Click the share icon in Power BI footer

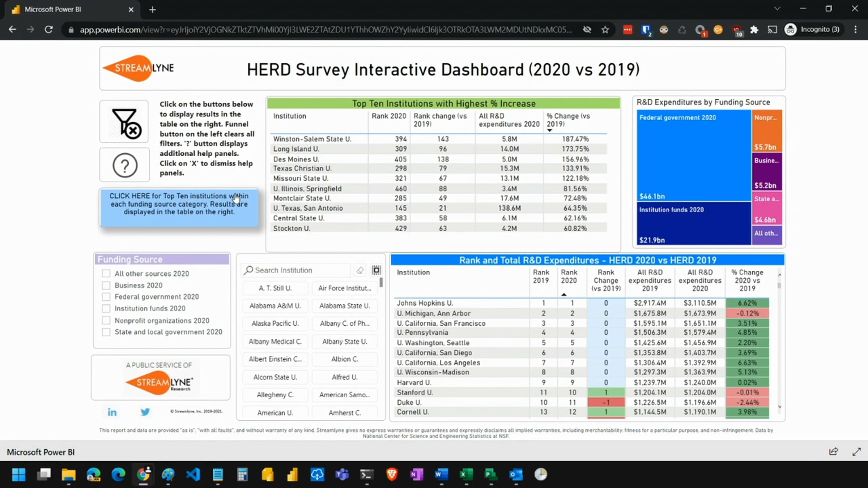click(x=833, y=451)
